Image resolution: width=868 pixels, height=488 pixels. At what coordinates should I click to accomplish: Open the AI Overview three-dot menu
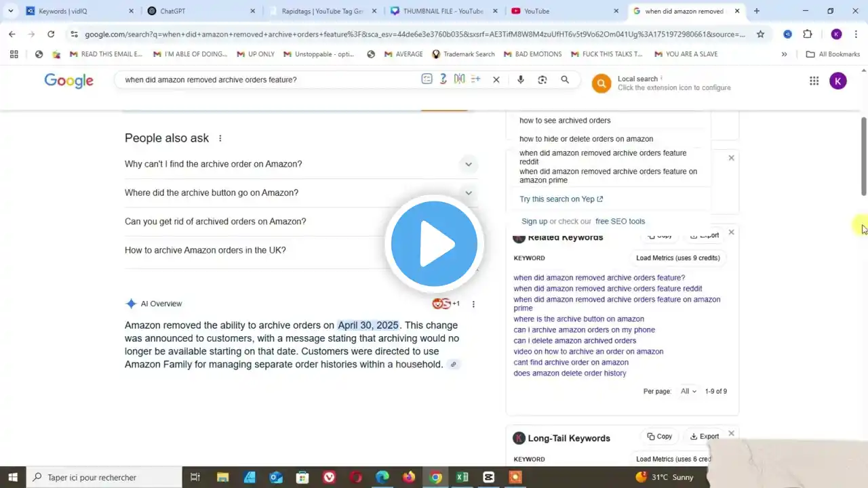[473, 304]
